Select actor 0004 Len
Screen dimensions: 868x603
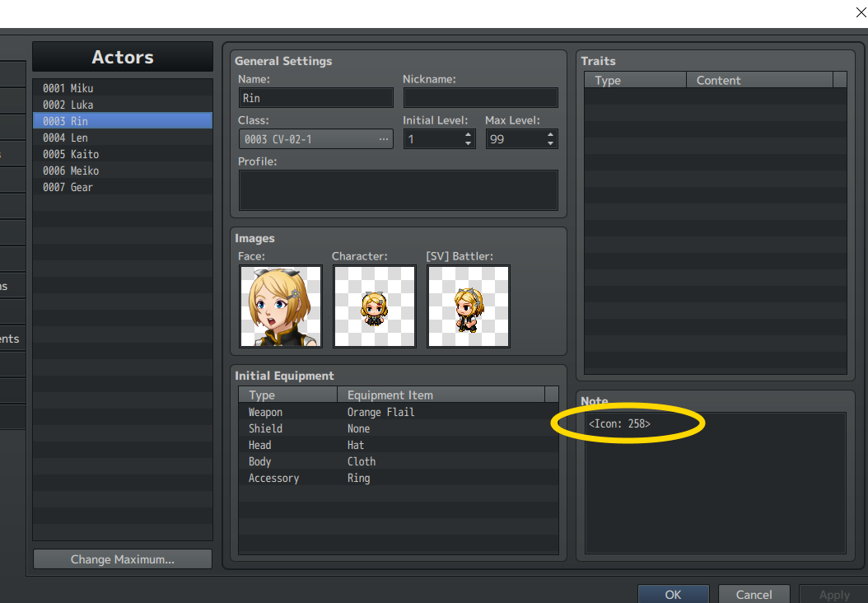coord(123,138)
